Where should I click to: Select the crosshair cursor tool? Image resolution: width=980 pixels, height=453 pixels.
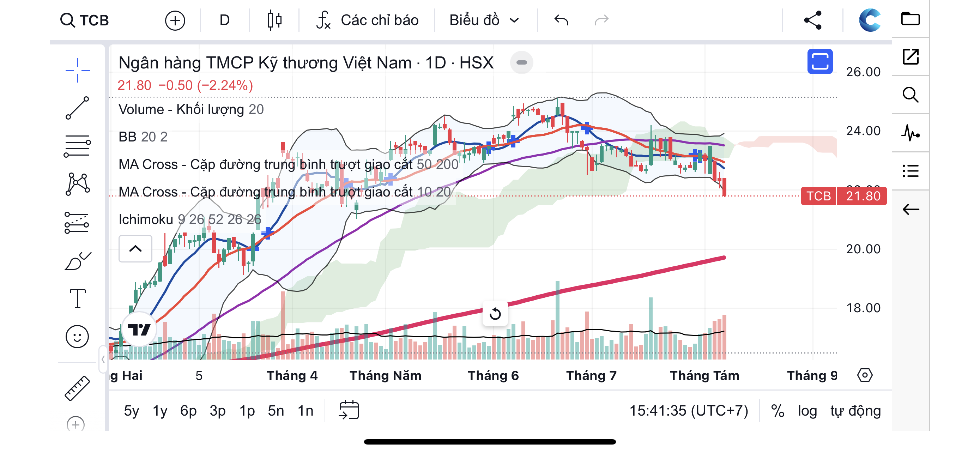(x=78, y=70)
